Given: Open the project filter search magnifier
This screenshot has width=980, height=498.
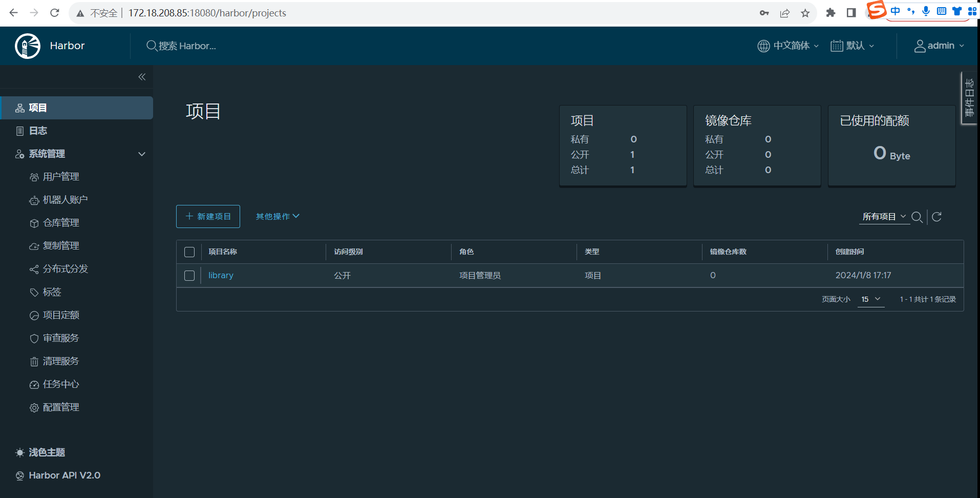Looking at the screenshot, I should pos(918,217).
